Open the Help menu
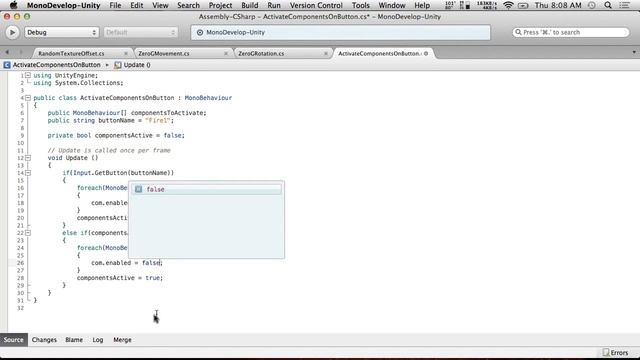Image resolution: width=640 pixels, height=360 pixels. [x=422, y=5]
